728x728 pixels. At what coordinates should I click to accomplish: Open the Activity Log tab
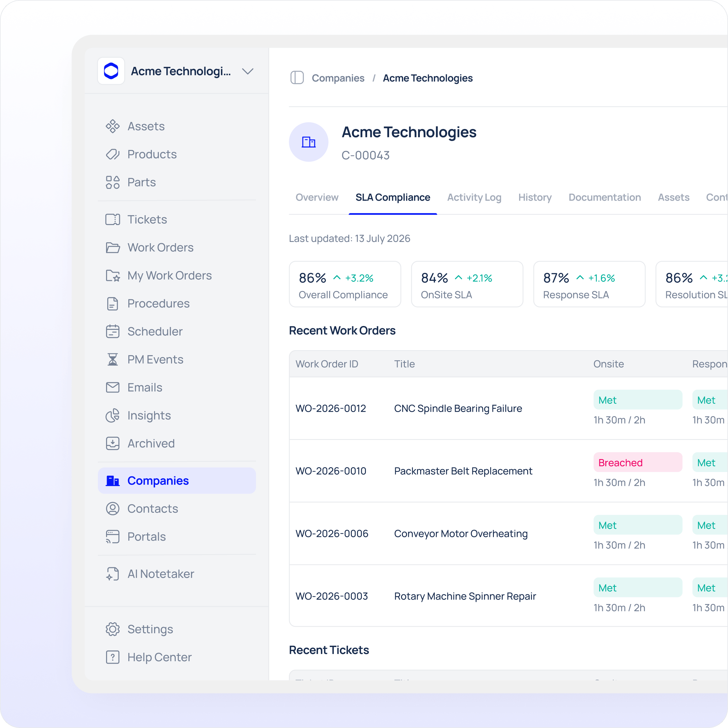pos(474,197)
